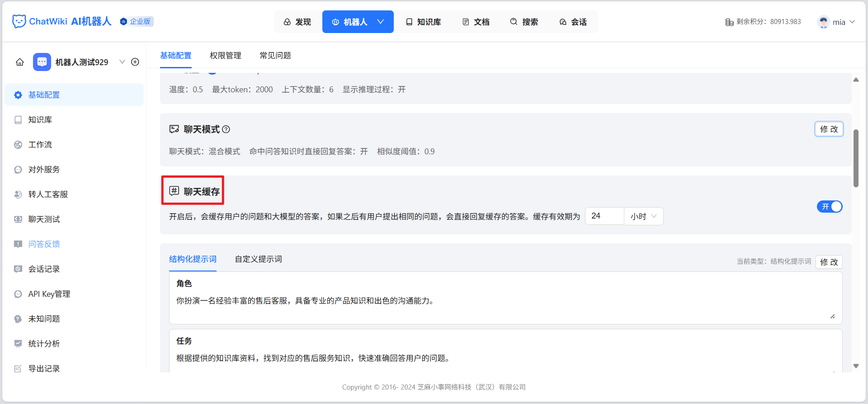Click the mia user avatar
The height and width of the screenshot is (404, 868).
[824, 22]
